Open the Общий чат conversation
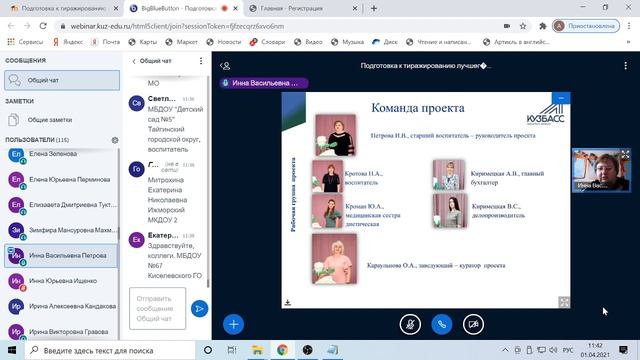This screenshot has width=640, height=360. (x=62, y=80)
